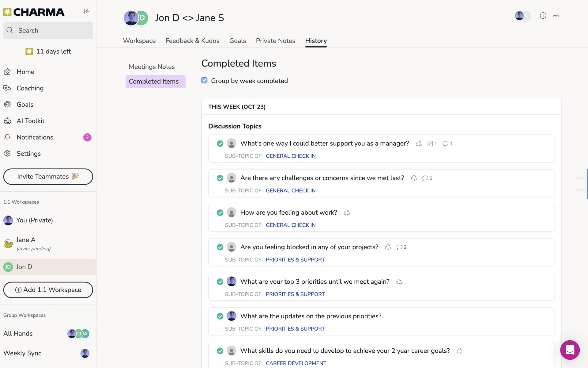
Task: Open CAREER DEVELOPMENT sub-topic link
Action: click(x=296, y=363)
